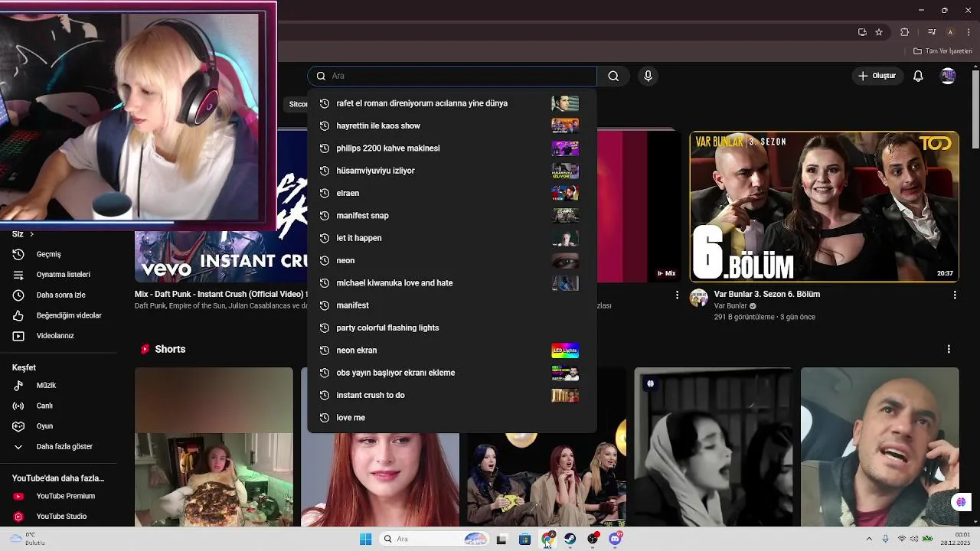The image size is (980, 551).
Task: Choose party colorful flashing lights suggestion
Action: [x=452, y=328]
